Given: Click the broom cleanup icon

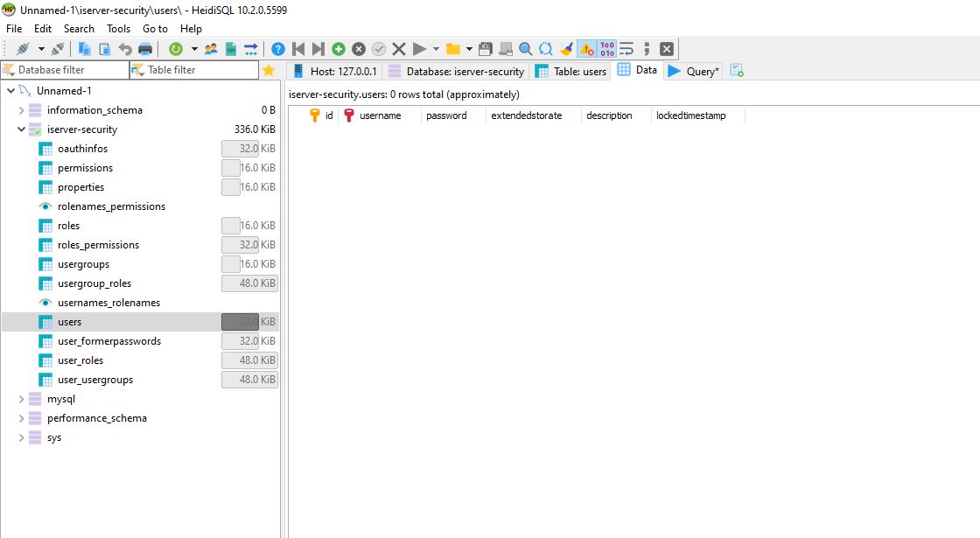Looking at the screenshot, I should (566, 49).
